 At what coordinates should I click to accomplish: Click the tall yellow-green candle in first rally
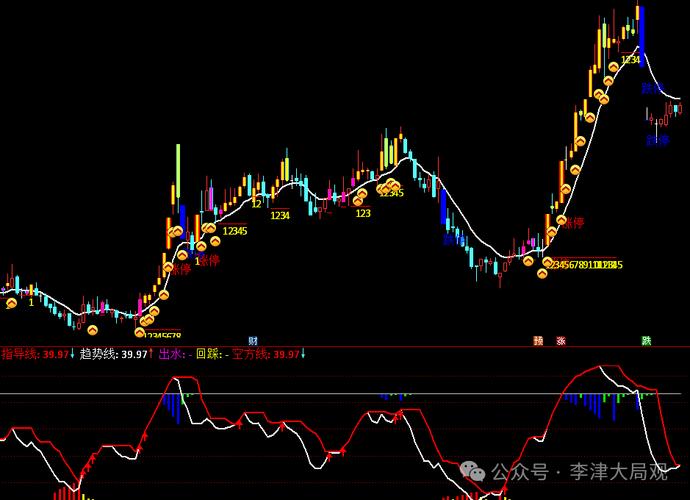coord(178,171)
